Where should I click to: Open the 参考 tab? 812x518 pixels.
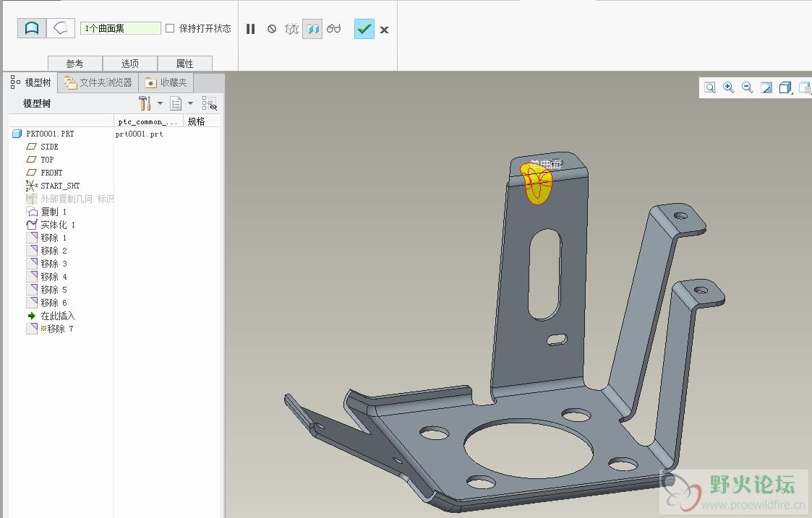coord(75,63)
